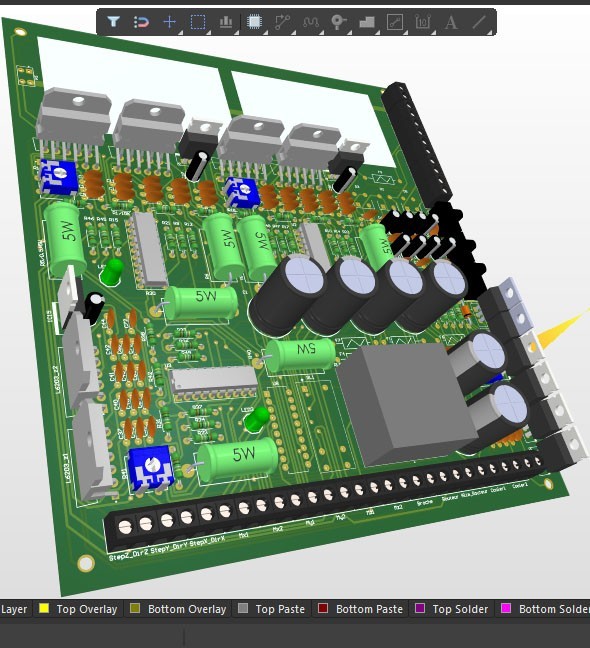The width and height of the screenshot is (590, 648).
Task: Select the Move Objects crosshair tool
Action: point(170,22)
